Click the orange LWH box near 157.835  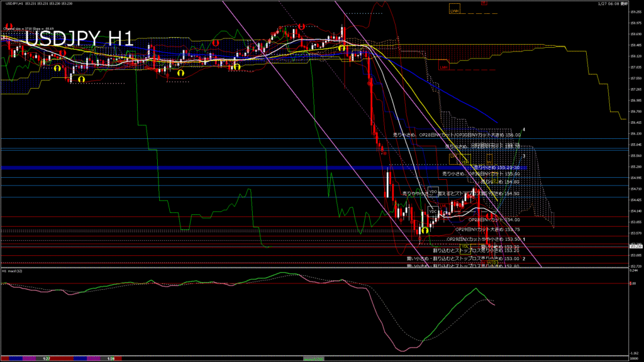(444, 67)
